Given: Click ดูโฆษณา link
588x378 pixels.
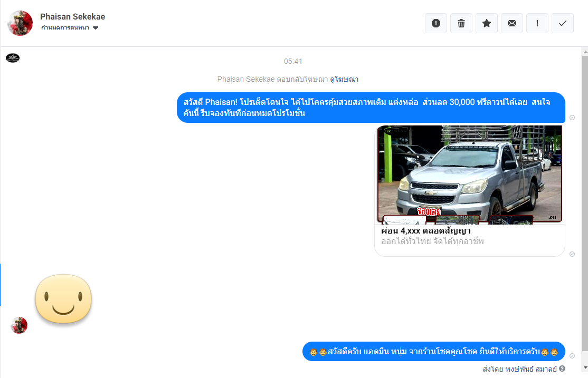Looking at the screenshot, I should pos(344,79).
